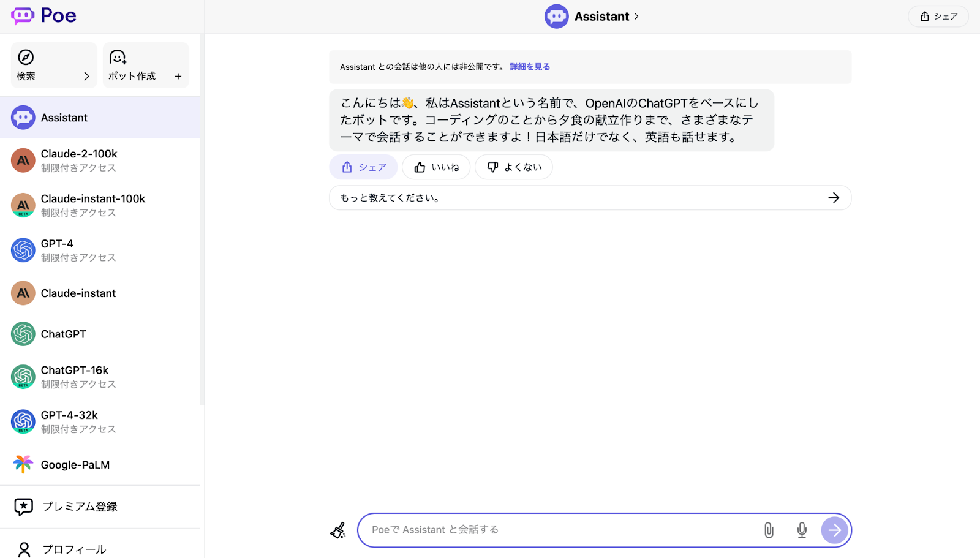
Task: Open the Claude-instant-100k bot avatar
Action: pyautogui.click(x=23, y=205)
